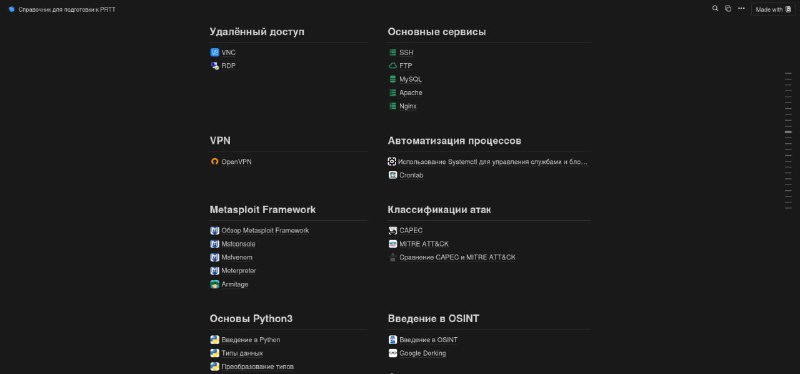Open the Обзор Metasploit Framework link
The width and height of the screenshot is (800, 374).
pos(265,231)
